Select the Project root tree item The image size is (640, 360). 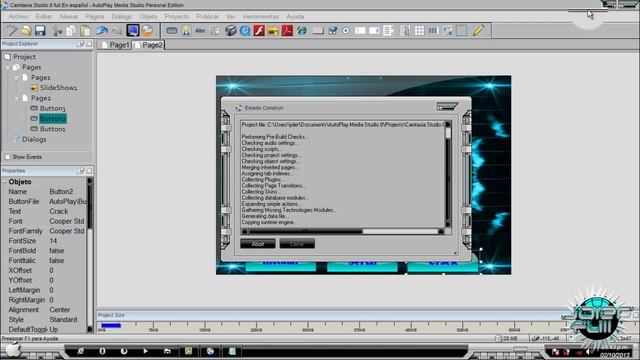pos(24,57)
